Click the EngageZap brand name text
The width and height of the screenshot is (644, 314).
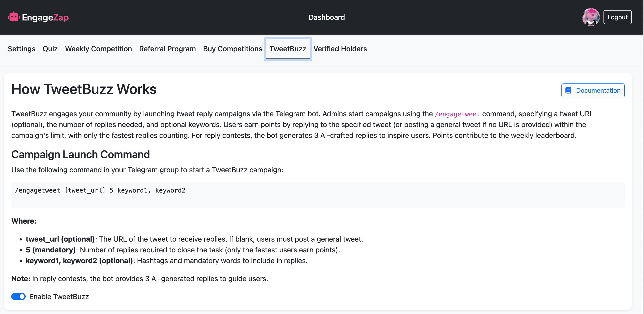45,17
